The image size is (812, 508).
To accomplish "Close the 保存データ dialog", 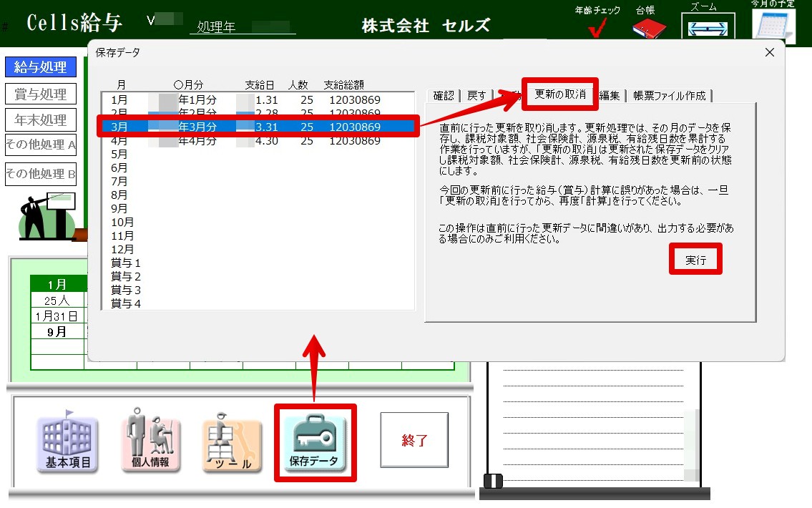I will click(770, 52).
